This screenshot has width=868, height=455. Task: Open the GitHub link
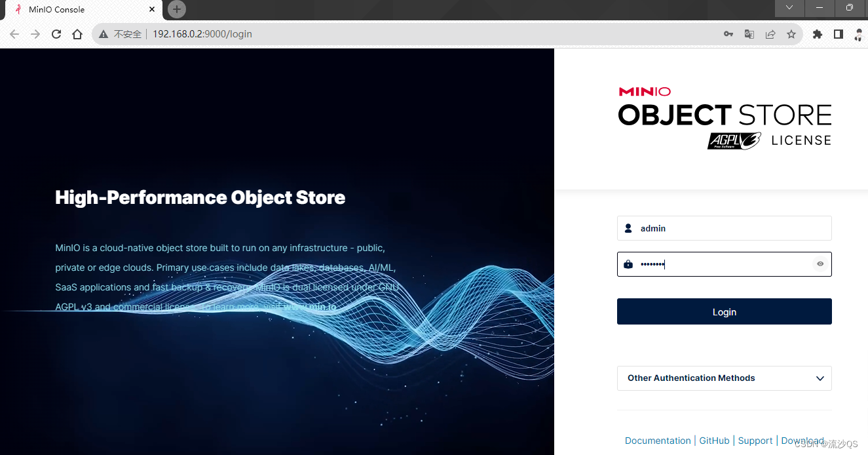(714, 441)
